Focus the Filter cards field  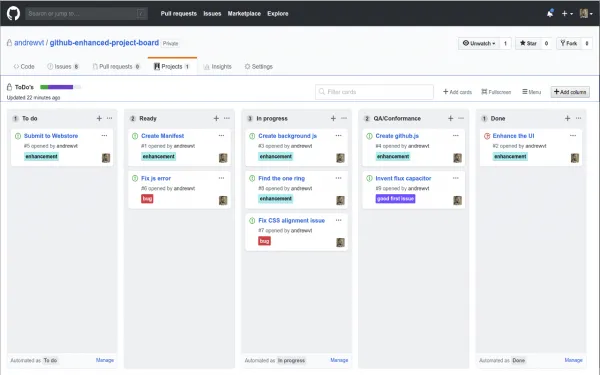click(x=374, y=92)
